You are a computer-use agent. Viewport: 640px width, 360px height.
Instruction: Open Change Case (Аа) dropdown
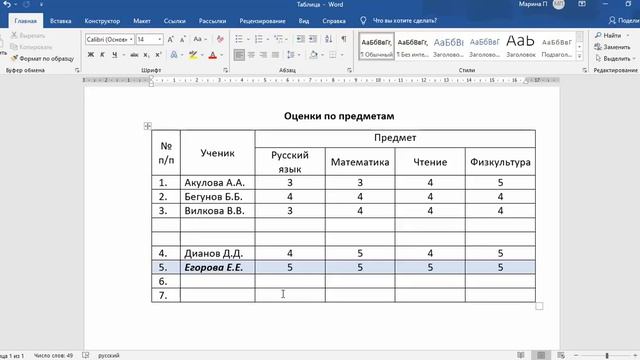[200, 39]
